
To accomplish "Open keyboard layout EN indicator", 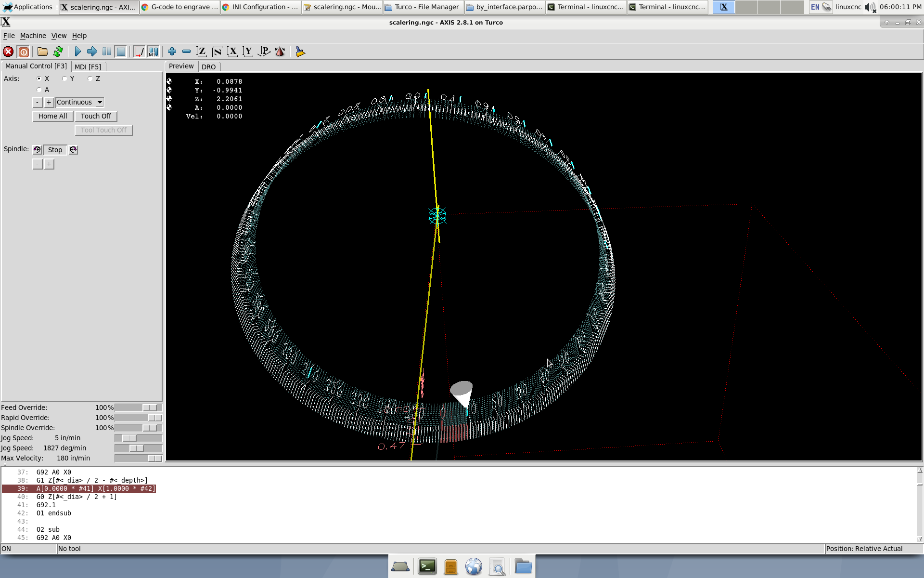I will click(815, 7).
